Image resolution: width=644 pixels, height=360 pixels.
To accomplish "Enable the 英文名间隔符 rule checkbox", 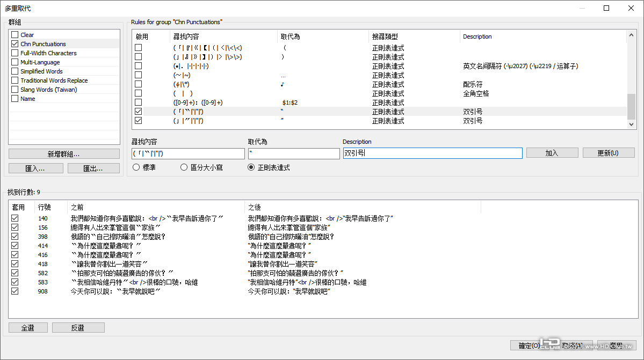I will 139,65.
